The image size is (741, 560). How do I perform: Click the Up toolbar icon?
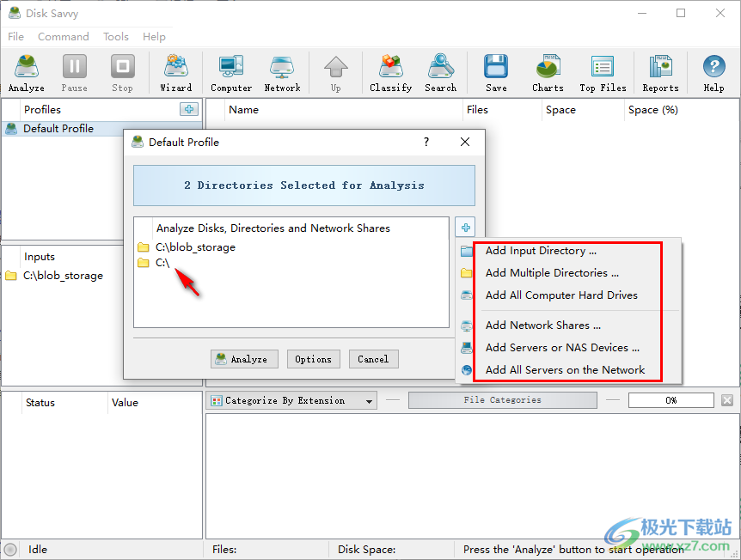(335, 73)
